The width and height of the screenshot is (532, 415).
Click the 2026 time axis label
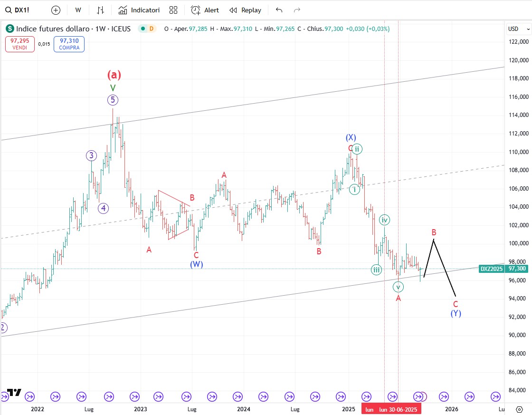452,409
